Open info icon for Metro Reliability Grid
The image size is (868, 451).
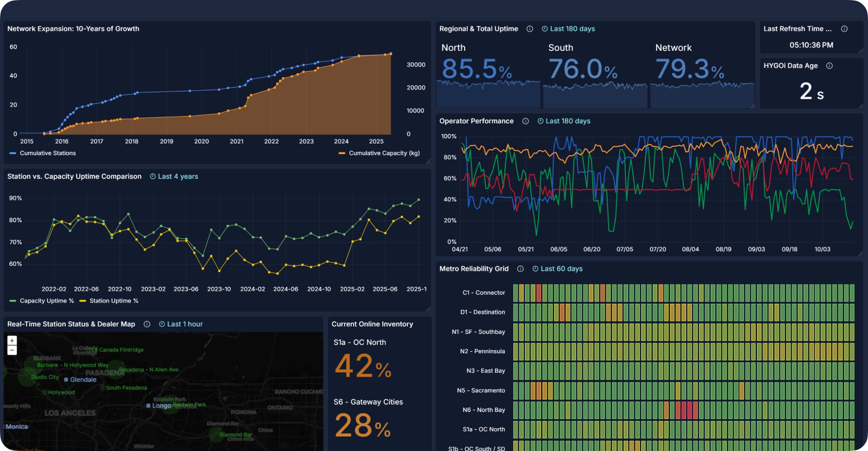point(520,269)
